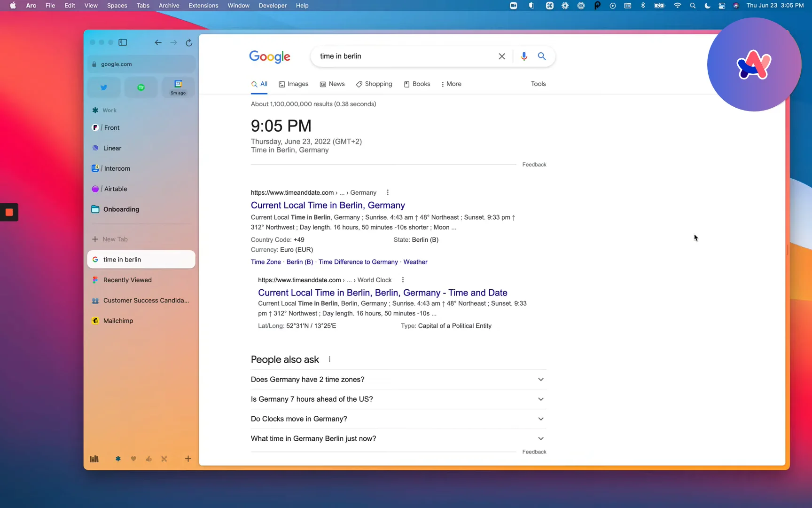This screenshot has width=812, height=508.
Task: Open the Mailchimp tab
Action: tap(141, 321)
